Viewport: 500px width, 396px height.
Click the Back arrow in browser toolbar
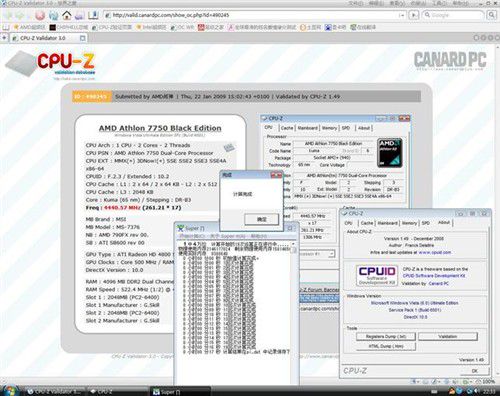[x=8, y=15]
